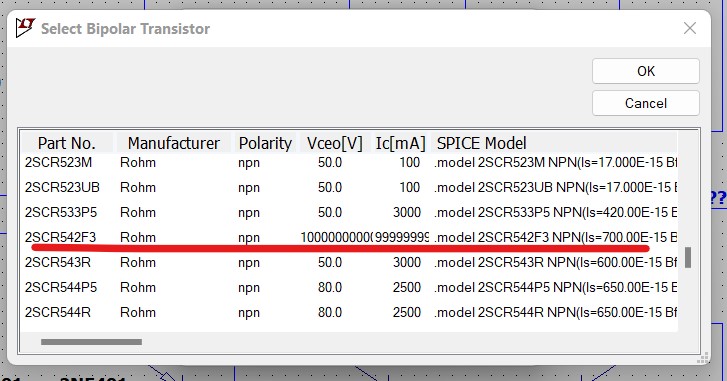Click the Cancel button
Screen dimensions: 727x381
tap(645, 103)
